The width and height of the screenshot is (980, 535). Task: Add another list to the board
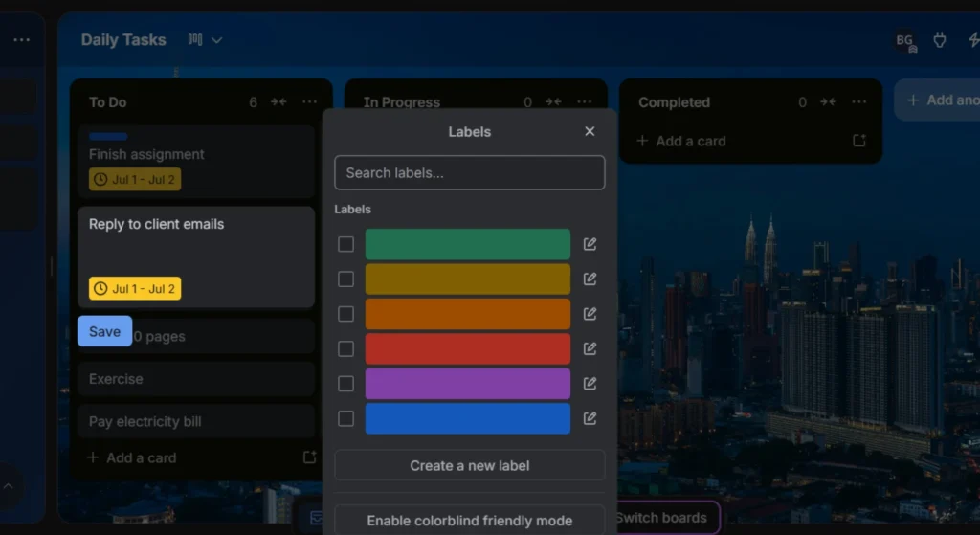938,100
